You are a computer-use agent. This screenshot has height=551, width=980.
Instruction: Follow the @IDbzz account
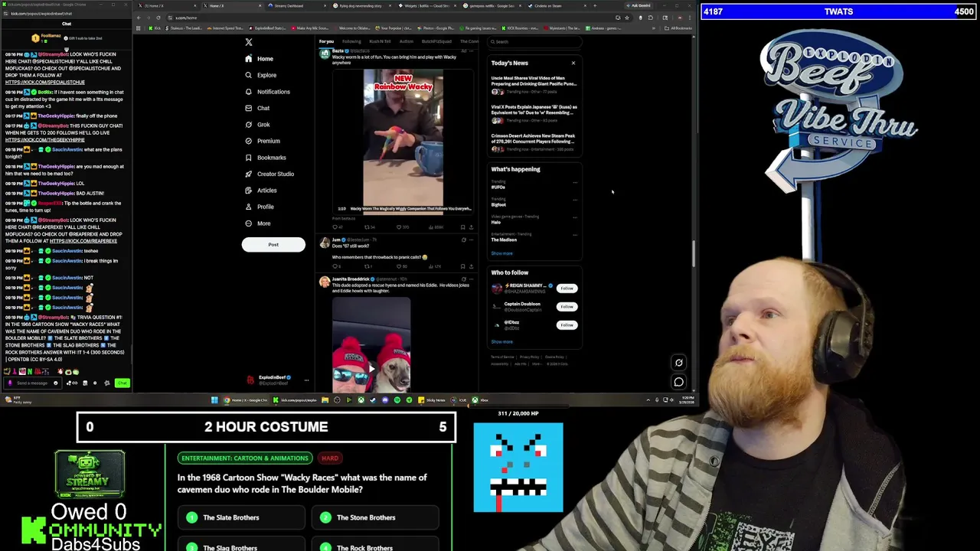click(x=567, y=325)
